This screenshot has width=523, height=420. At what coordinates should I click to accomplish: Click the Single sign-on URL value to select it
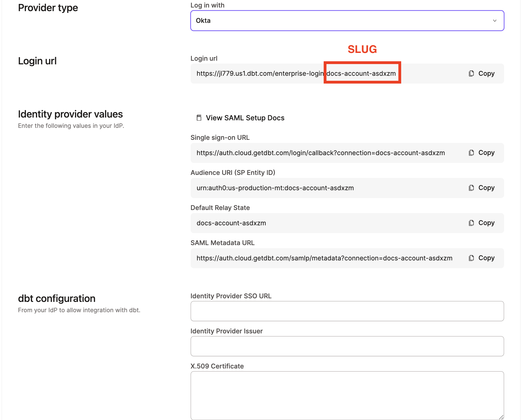tap(321, 153)
